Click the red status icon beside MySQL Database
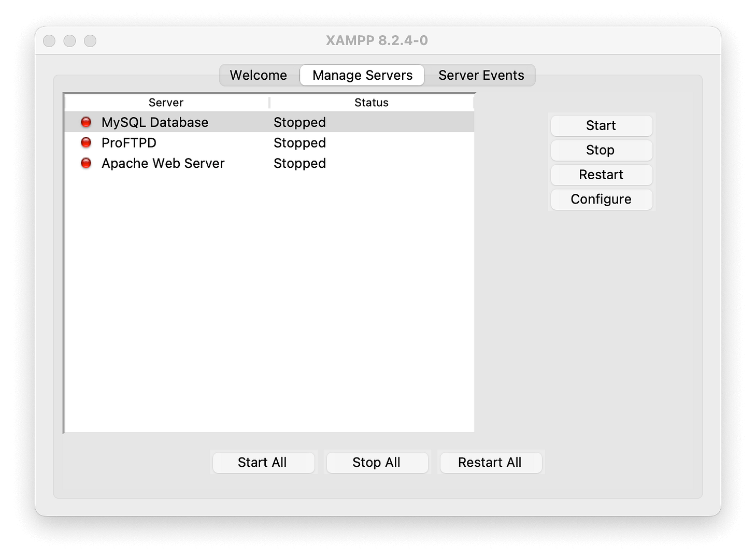The height and width of the screenshot is (559, 756). coord(85,122)
